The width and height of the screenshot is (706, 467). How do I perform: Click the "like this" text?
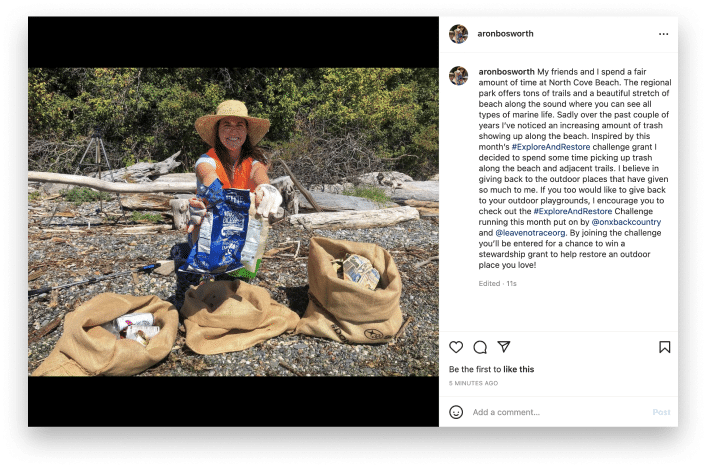coord(518,369)
